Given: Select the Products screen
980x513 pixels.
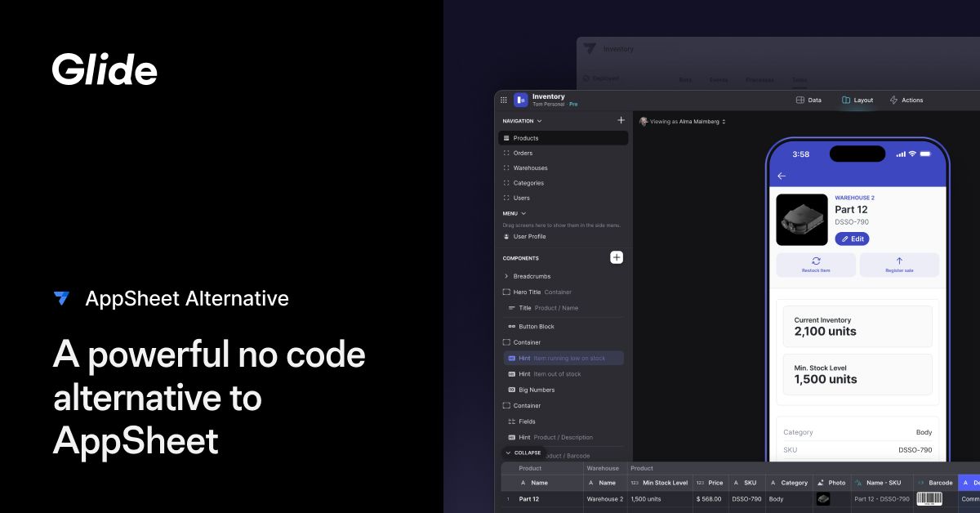Looking at the screenshot, I should (563, 138).
